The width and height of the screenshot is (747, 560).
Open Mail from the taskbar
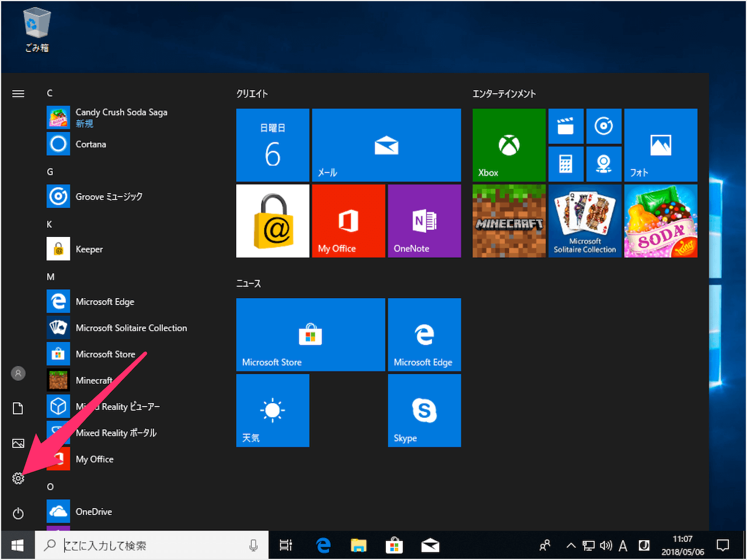pyautogui.click(x=430, y=545)
